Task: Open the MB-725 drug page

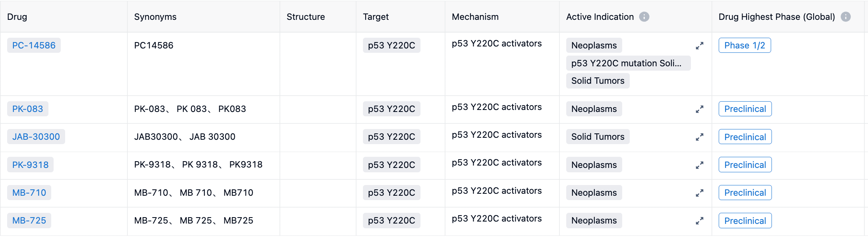Action: [x=29, y=220]
